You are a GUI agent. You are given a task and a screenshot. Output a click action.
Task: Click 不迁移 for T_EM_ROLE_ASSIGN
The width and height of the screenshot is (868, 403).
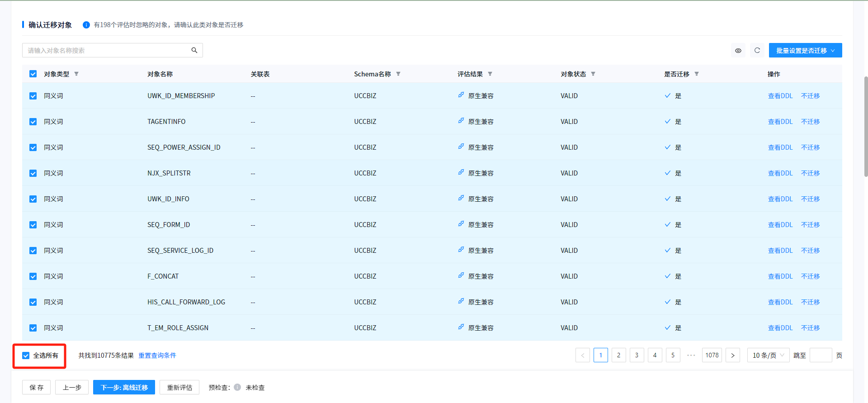[x=811, y=328]
